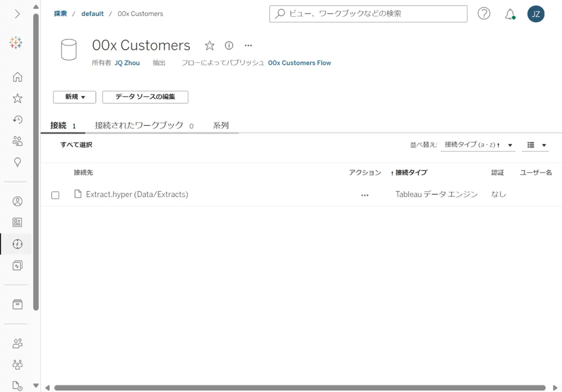This screenshot has width=562, height=392.
Task: Click すべて選択 to select all
Action: 76,145
